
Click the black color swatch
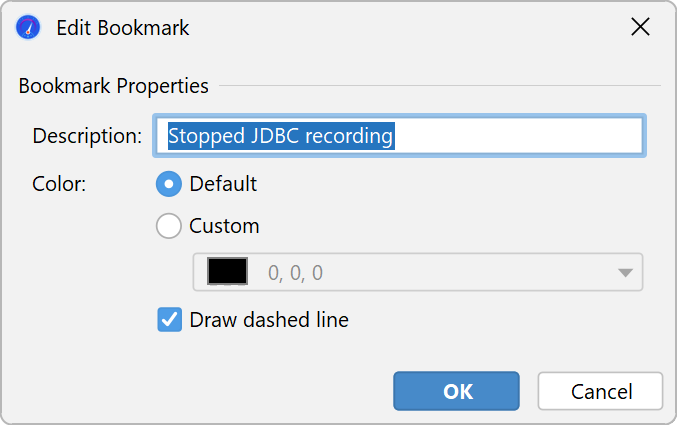227,272
